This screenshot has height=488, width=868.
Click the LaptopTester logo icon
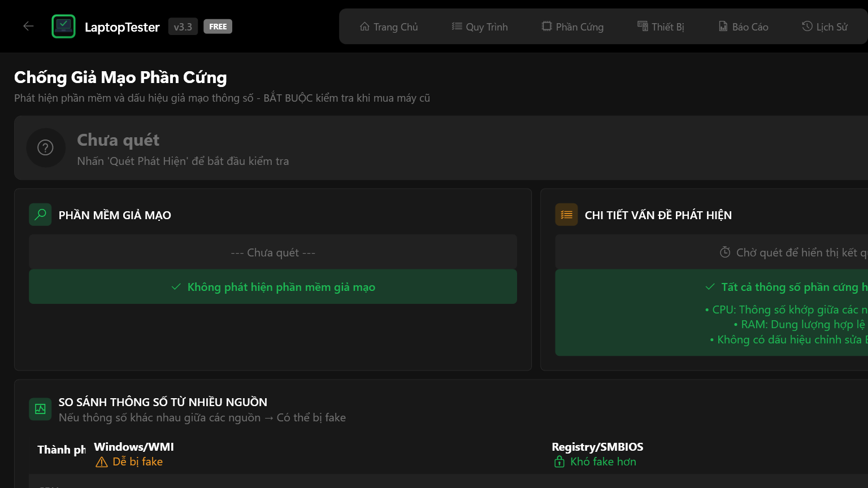pos(63,26)
